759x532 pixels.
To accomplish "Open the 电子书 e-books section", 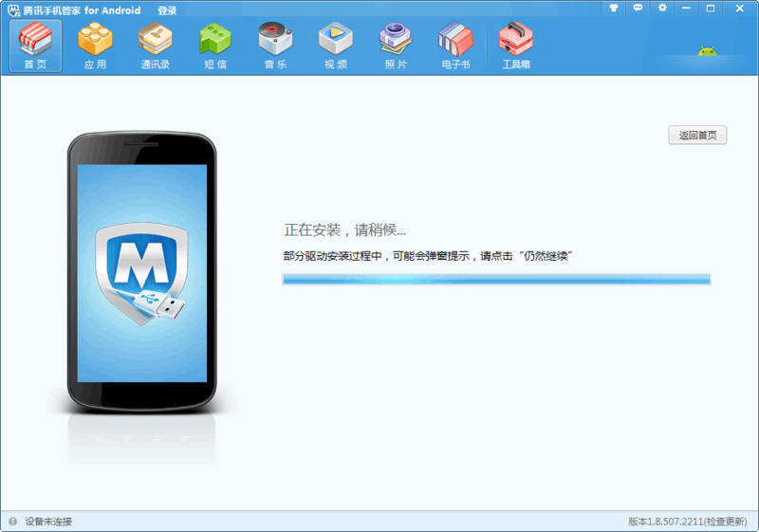I will tap(455, 46).
